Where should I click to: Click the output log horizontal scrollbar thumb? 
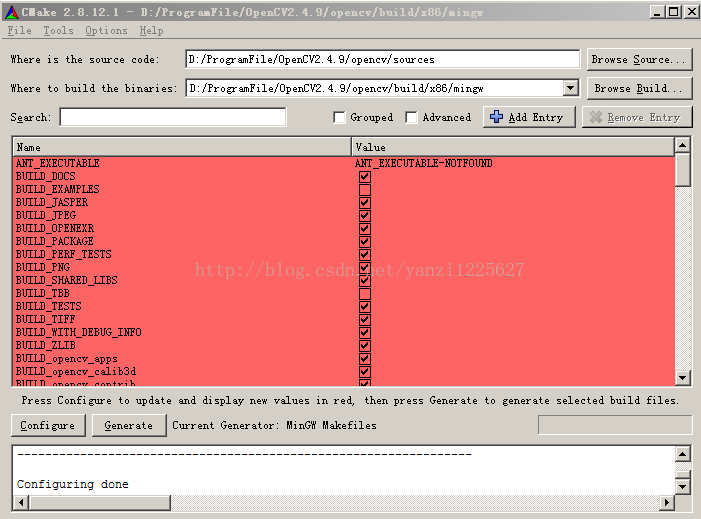tap(99, 503)
